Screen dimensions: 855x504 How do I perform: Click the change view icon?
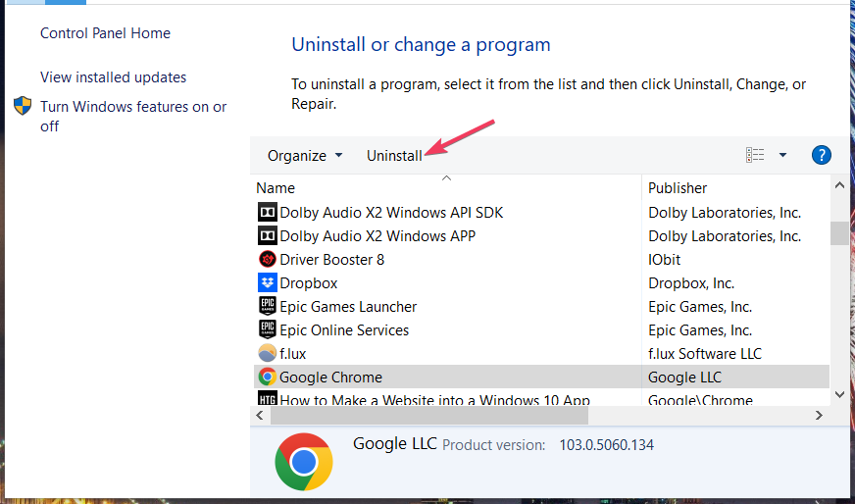tap(755, 155)
